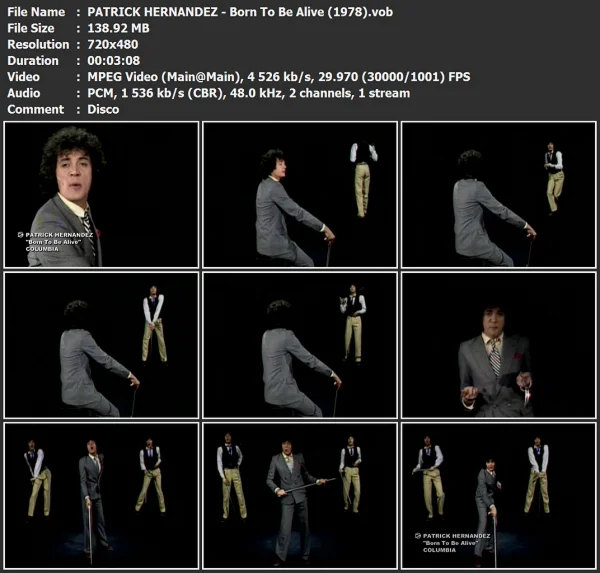Select the third thumbnail in the top row
Image resolution: width=600 pixels, height=573 pixels.
498,194
